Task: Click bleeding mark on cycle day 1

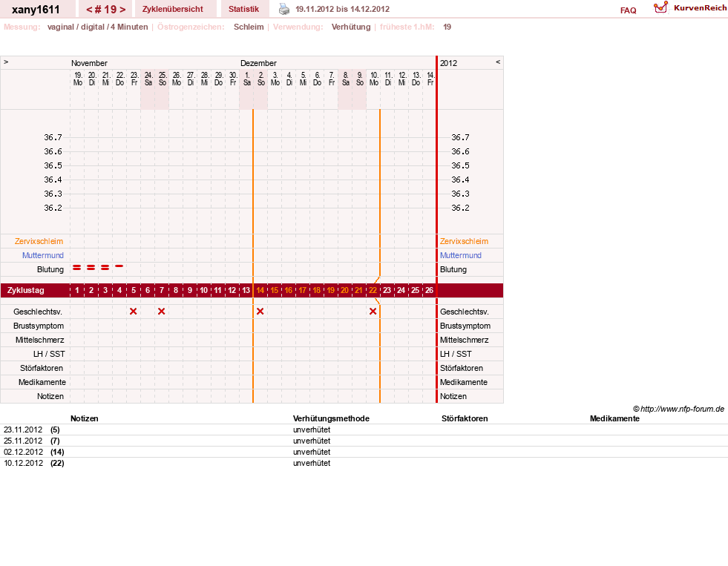Action: click(x=77, y=268)
